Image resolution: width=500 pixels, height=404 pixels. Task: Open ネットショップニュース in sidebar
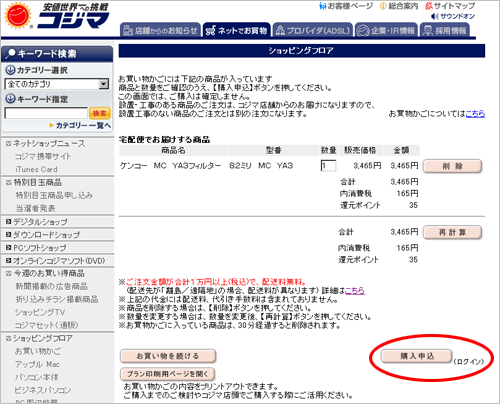click(x=49, y=144)
